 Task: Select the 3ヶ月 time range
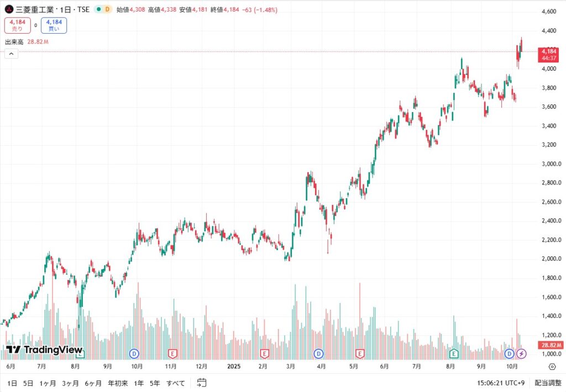pyautogui.click(x=70, y=383)
